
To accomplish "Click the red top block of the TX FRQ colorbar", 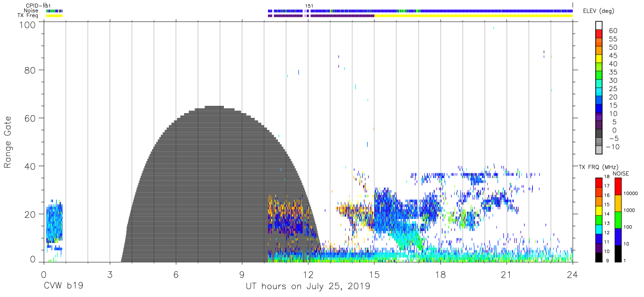I will tap(598, 182).
